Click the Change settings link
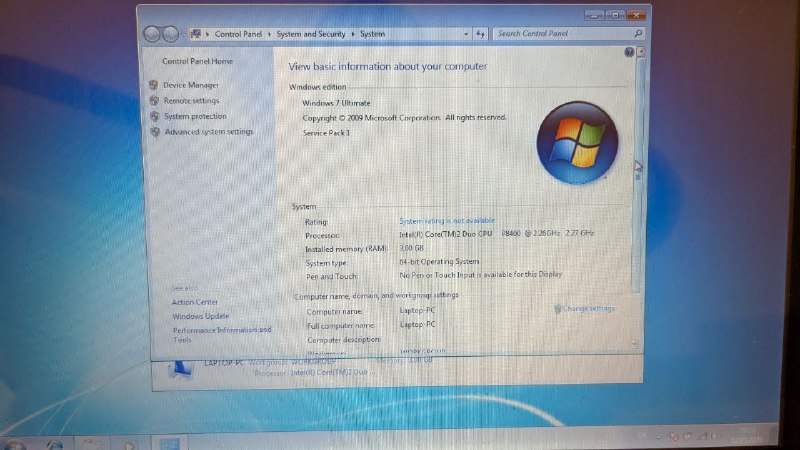 click(x=589, y=309)
